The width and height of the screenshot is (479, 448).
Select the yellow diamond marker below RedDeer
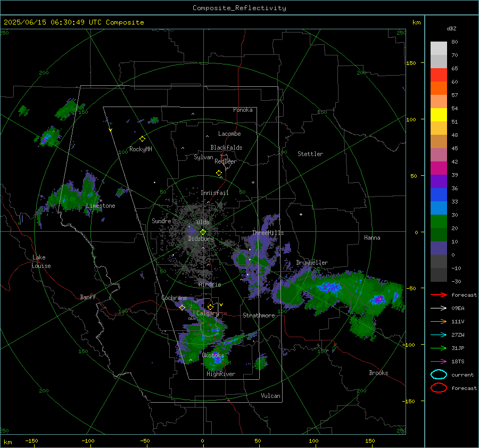pyautogui.click(x=219, y=173)
